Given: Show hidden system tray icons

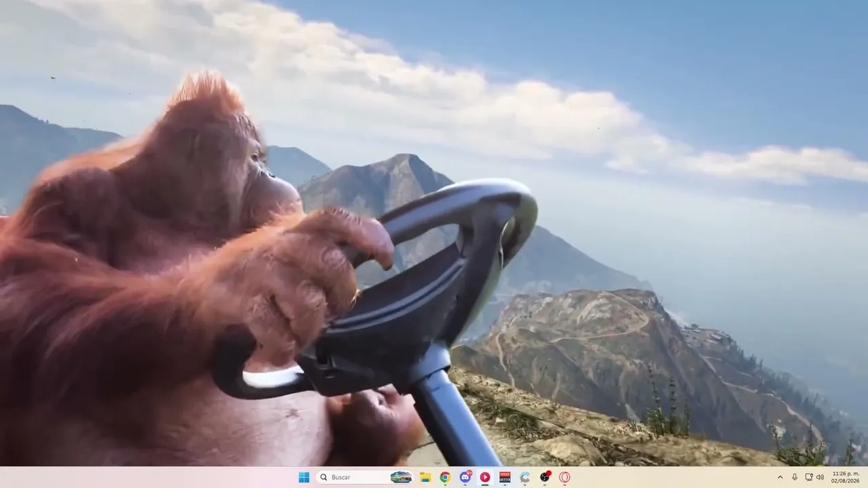Looking at the screenshot, I should pos(780,477).
